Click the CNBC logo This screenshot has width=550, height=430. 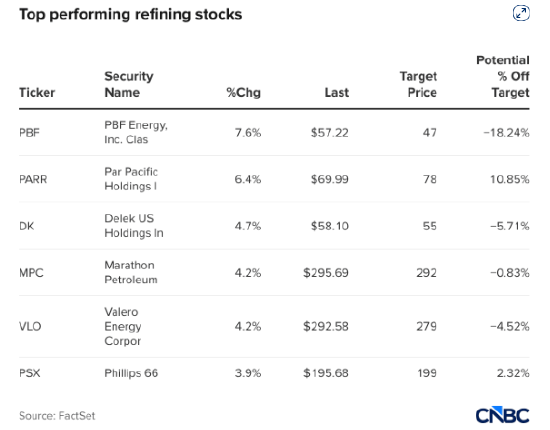click(x=502, y=416)
